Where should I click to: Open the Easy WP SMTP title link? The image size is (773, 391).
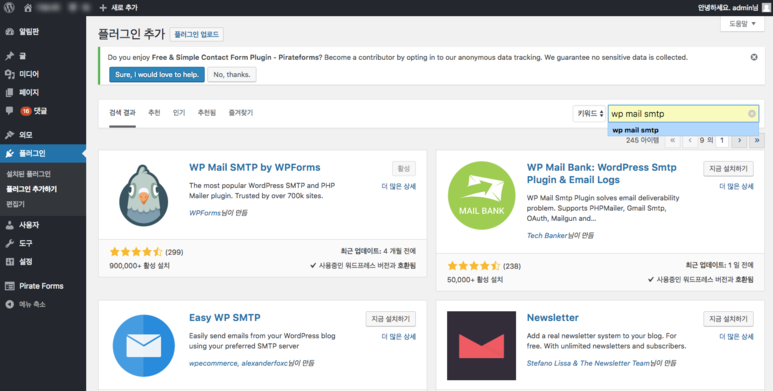[x=225, y=318]
